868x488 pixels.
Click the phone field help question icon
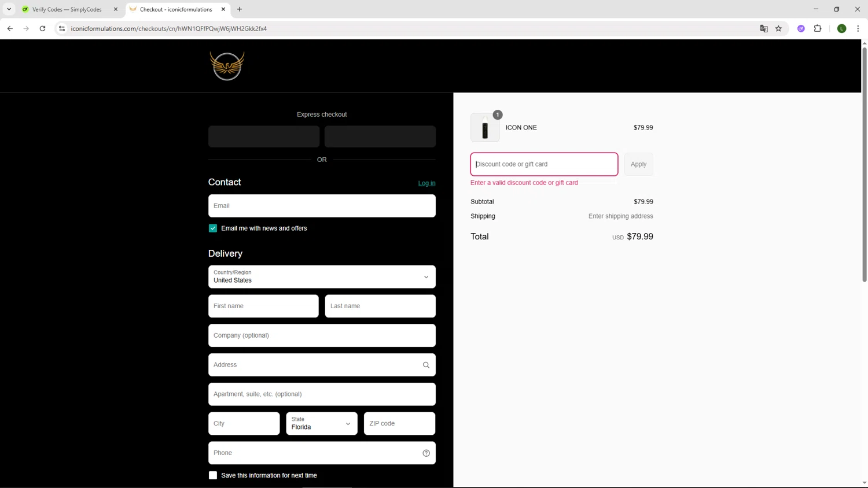[x=426, y=453]
